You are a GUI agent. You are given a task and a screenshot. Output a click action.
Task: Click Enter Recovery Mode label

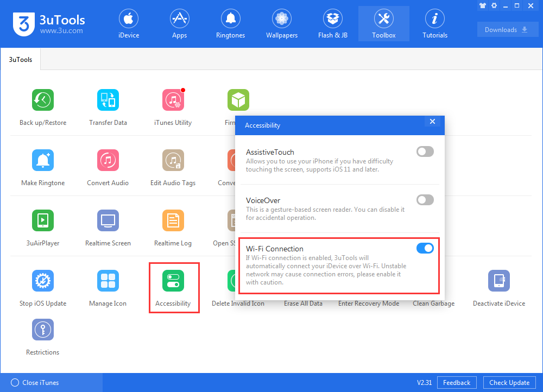(369, 304)
